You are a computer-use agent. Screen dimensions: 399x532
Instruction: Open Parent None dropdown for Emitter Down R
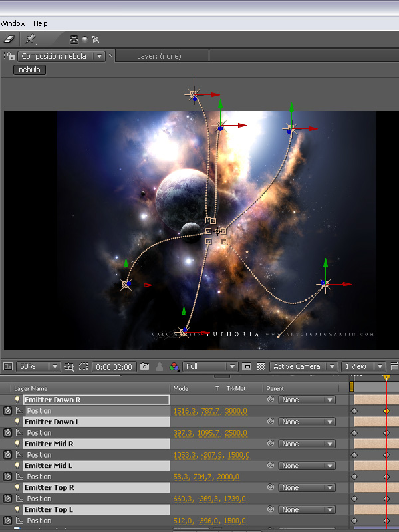click(x=307, y=400)
